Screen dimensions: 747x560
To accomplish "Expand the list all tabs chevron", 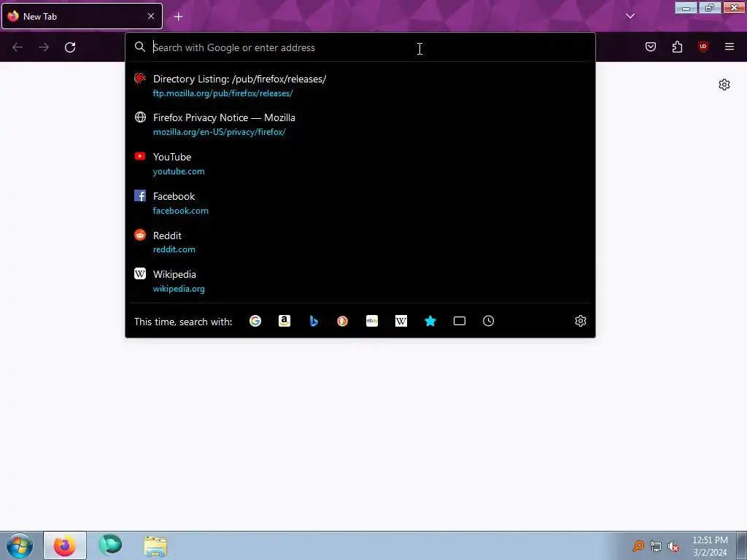I will pos(630,16).
